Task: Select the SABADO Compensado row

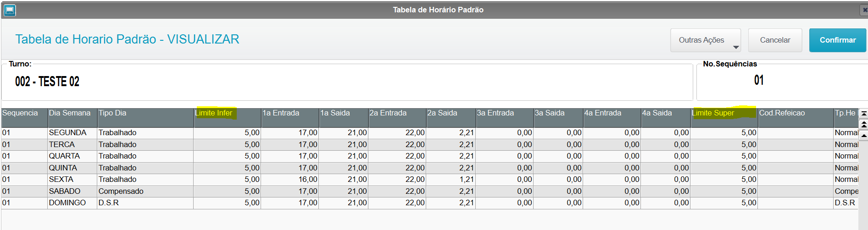Action: point(429,191)
